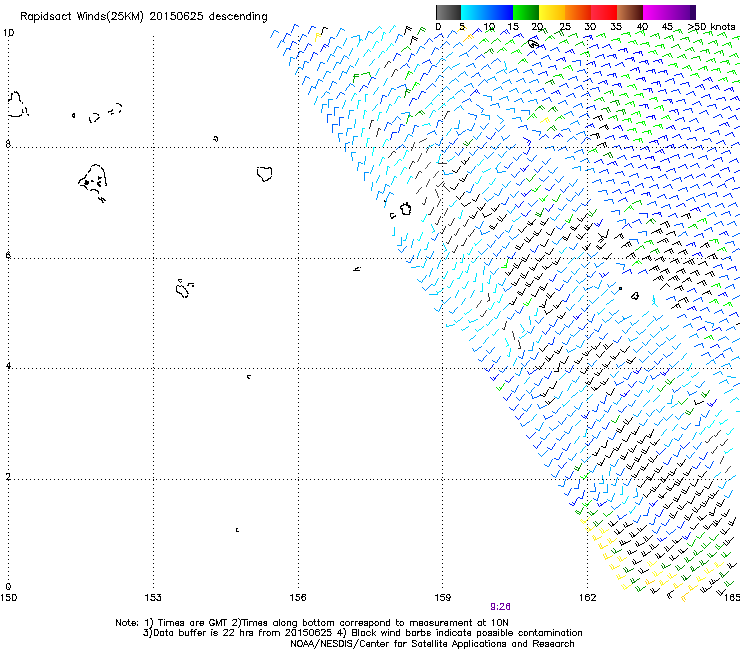Click the brown 35-40 knots color segment
This screenshot has width=740, height=650.
(630, 12)
